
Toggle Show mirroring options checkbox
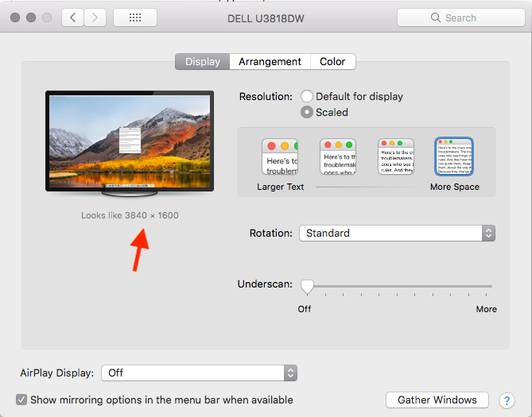click(21, 400)
